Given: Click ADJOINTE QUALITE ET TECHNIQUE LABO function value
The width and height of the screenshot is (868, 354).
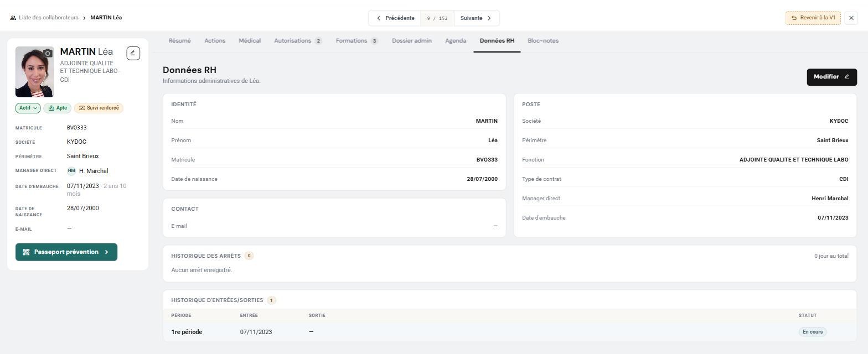Looking at the screenshot, I should [794, 160].
